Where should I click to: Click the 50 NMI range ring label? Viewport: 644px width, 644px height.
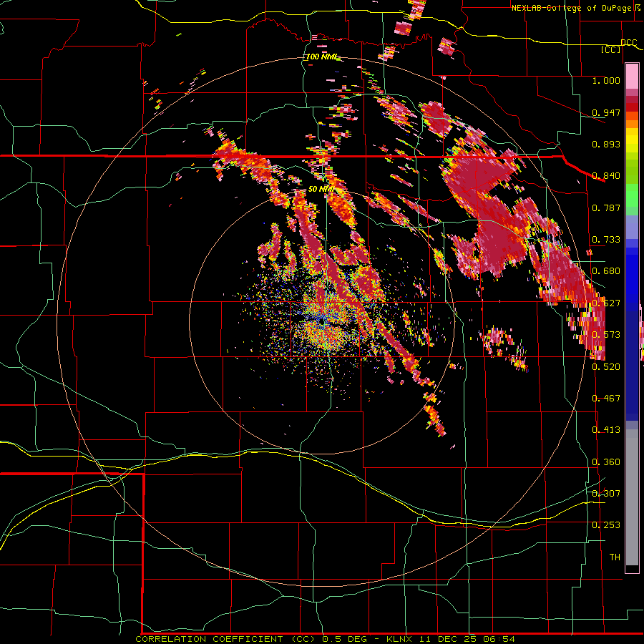coord(321,189)
